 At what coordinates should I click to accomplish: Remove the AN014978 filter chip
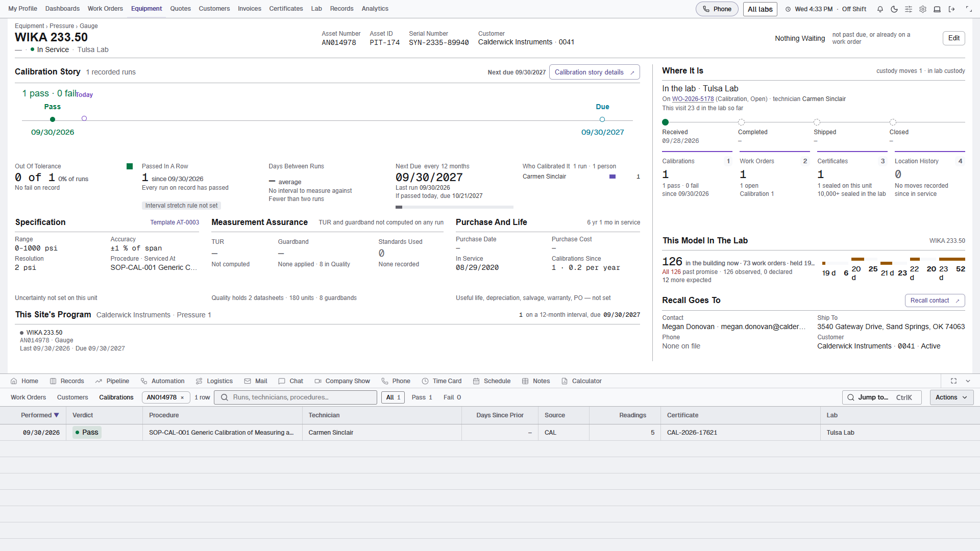point(182,398)
